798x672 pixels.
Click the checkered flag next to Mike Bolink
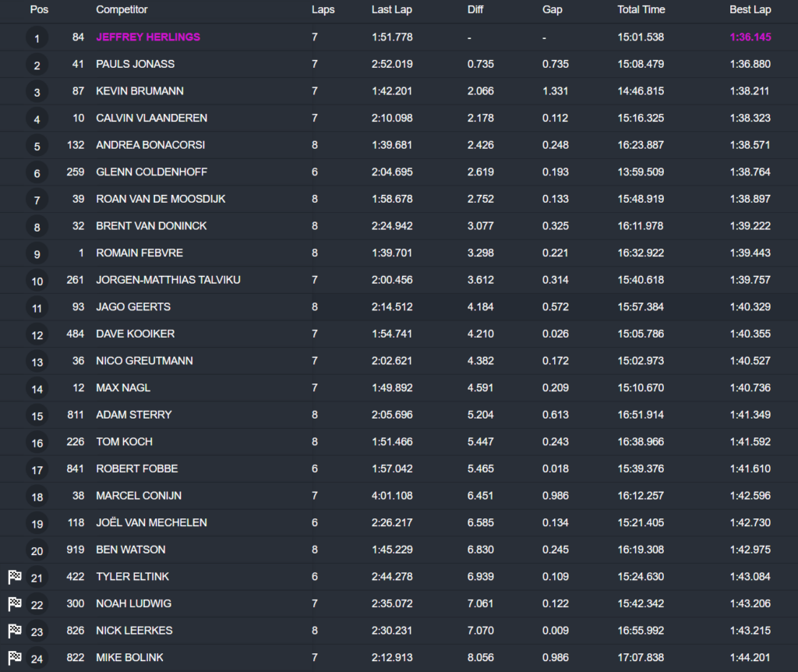pos(14,657)
